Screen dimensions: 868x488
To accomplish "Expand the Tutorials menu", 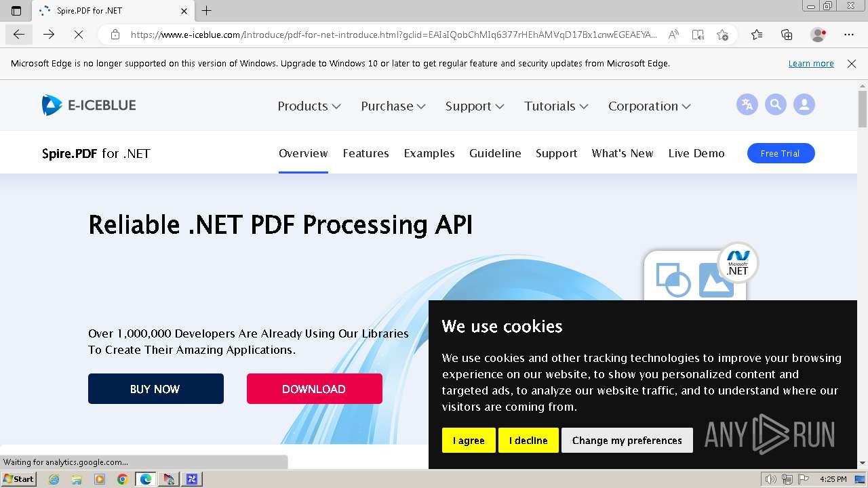I will (x=556, y=106).
